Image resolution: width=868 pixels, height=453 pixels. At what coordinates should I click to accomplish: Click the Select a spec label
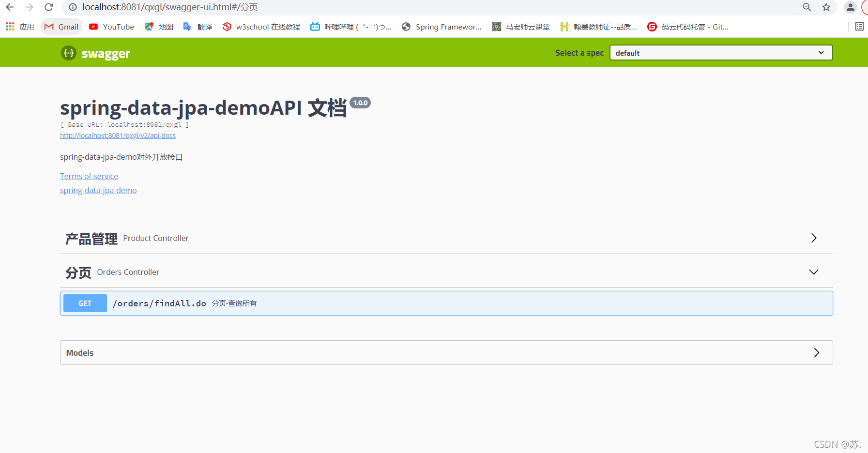click(579, 53)
